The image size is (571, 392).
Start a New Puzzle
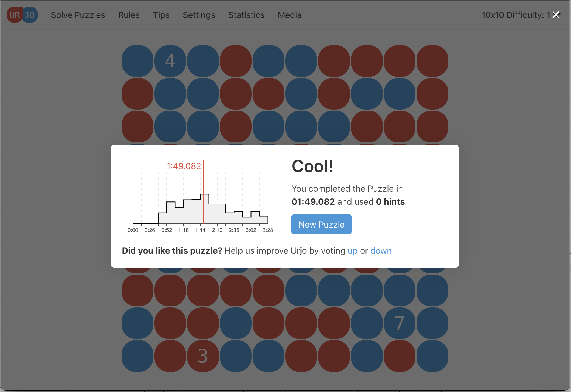(x=321, y=224)
